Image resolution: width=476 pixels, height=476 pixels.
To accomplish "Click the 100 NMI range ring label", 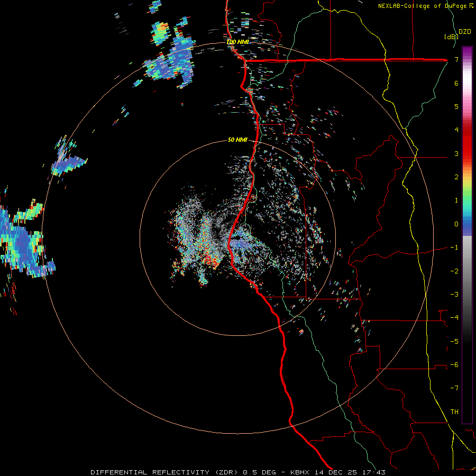I will [237, 42].
